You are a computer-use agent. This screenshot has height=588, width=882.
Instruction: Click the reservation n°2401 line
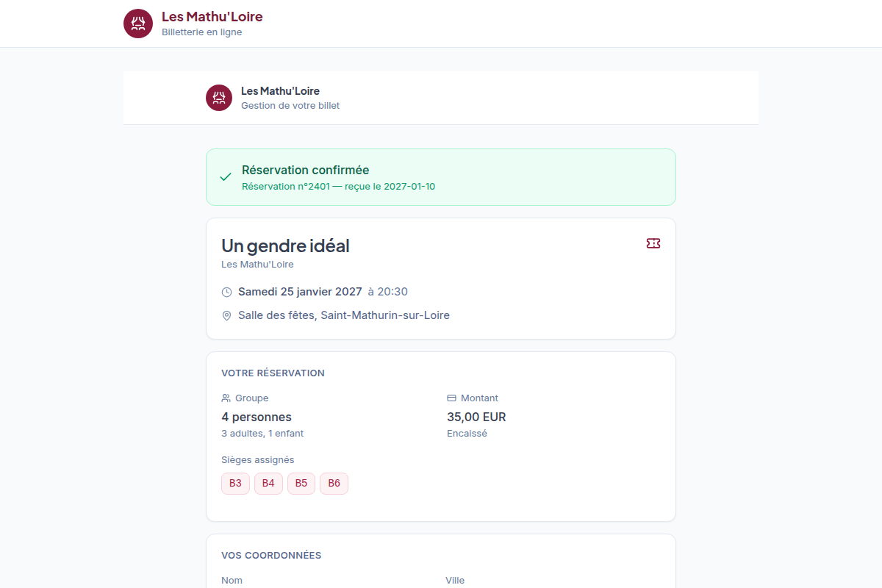(x=338, y=187)
